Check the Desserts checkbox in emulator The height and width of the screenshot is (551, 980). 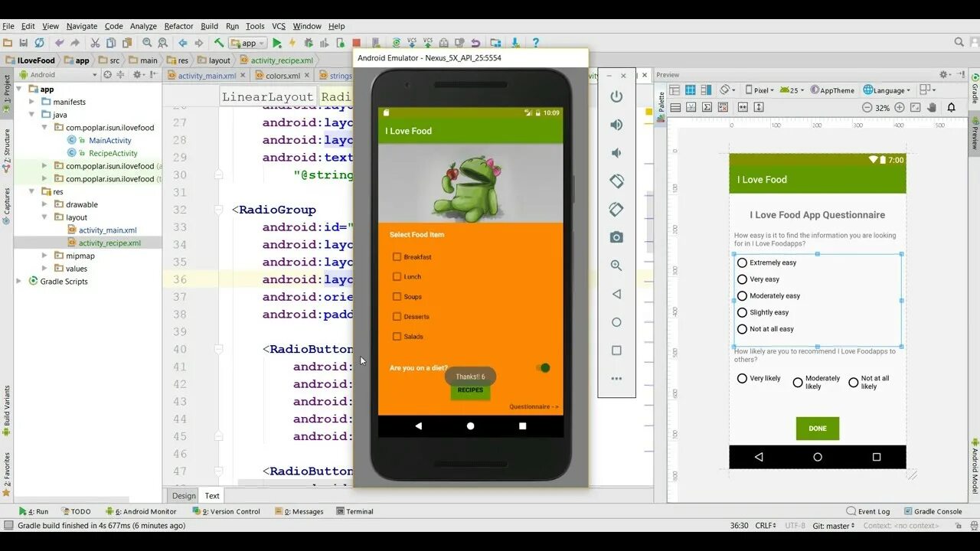coord(397,317)
